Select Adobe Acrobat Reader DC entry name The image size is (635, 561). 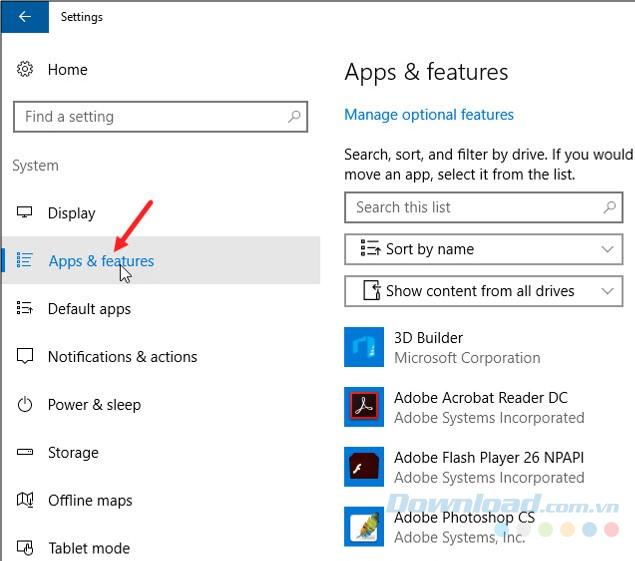pos(481,398)
